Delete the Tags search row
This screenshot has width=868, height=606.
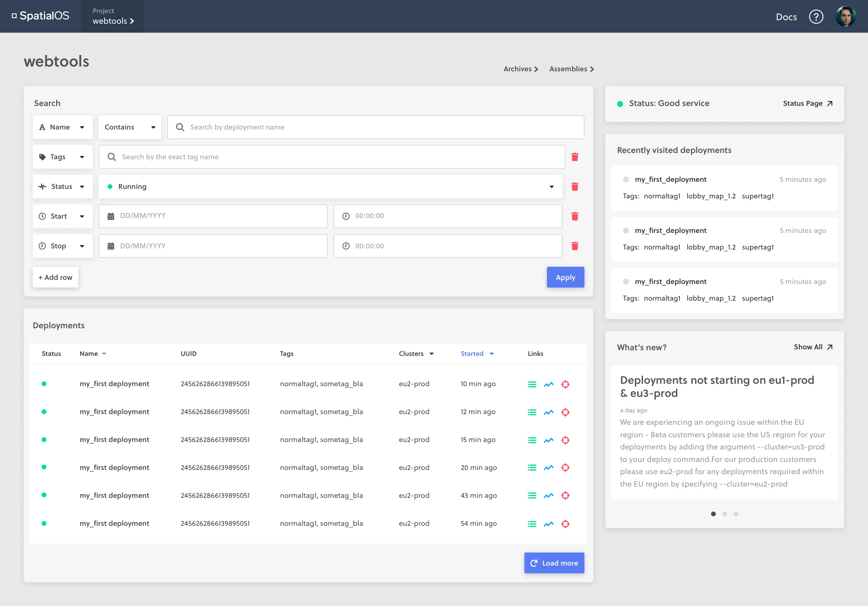[x=575, y=157]
